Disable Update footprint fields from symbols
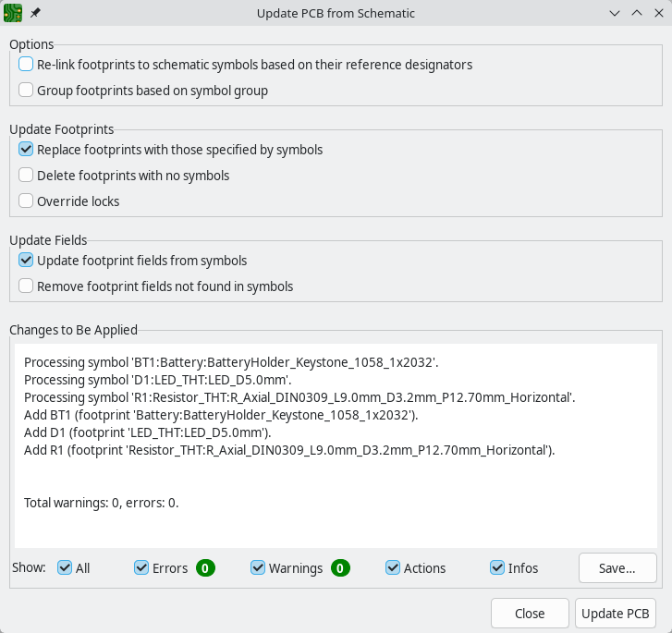 [26, 261]
